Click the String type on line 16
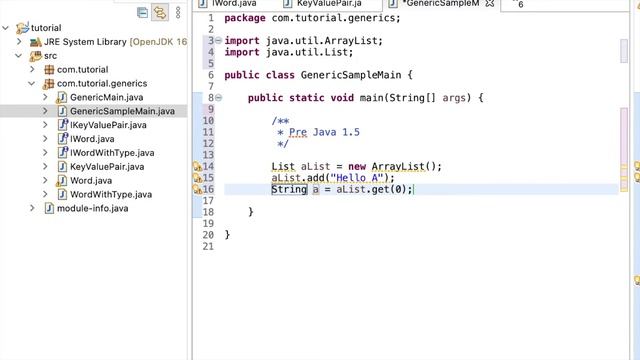The height and width of the screenshot is (360, 640). point(289,189)
